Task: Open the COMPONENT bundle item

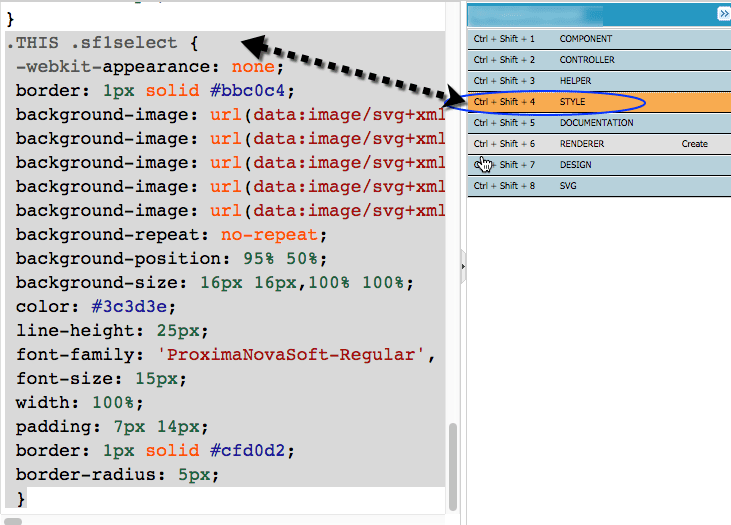Action: pyautogui.click(x=586, y=39)
